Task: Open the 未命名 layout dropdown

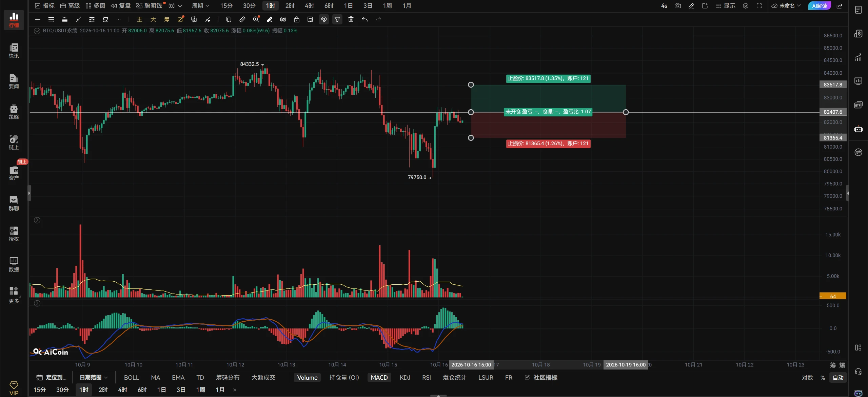Action: tap(786, 6)
